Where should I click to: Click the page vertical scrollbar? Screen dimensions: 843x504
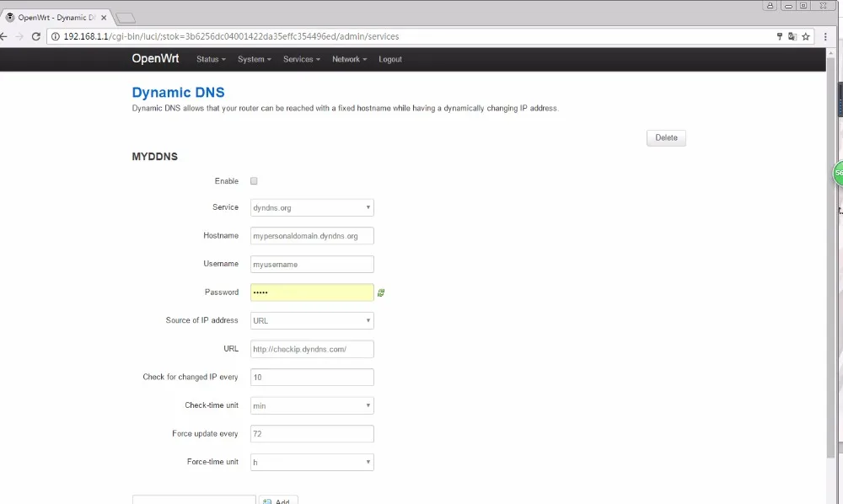pyautogui.click(x=830, y=257)
